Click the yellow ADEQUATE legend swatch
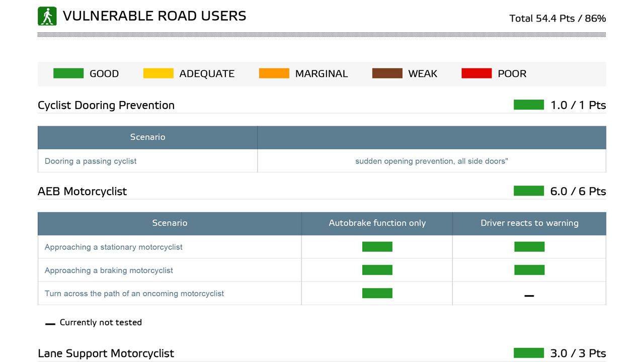Viewport: 644px width, 362px height. click(158, 73)
